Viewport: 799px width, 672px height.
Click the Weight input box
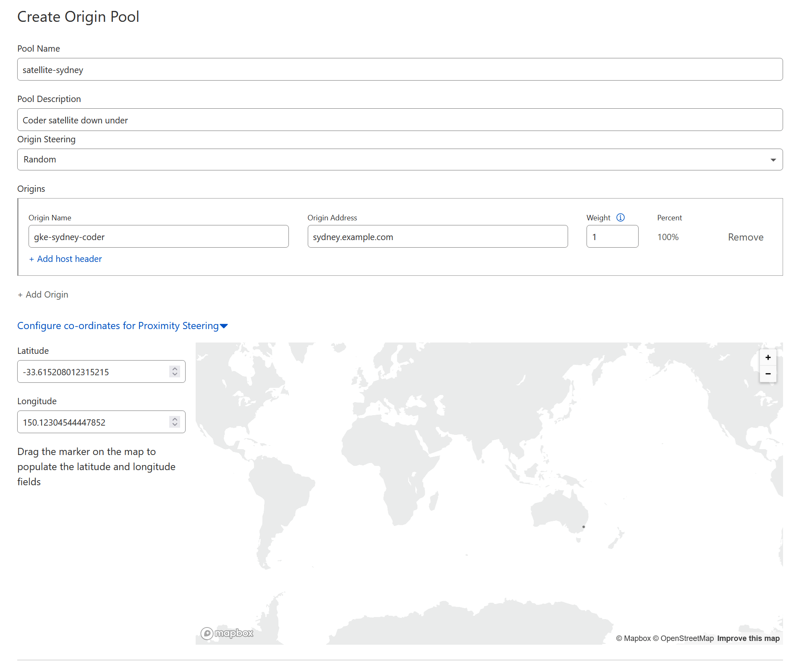click(612, 237)
